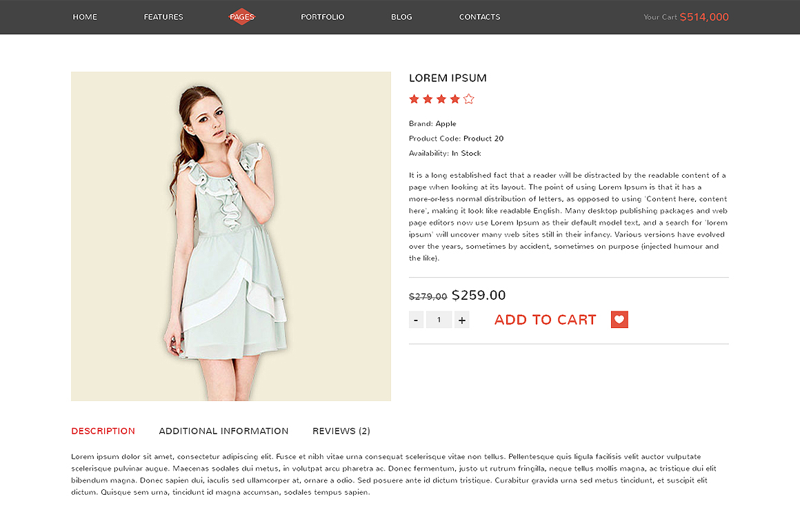Select the fifth empty rating star
The width and height of the screenshot is (800, 532).
pos(468,99)
